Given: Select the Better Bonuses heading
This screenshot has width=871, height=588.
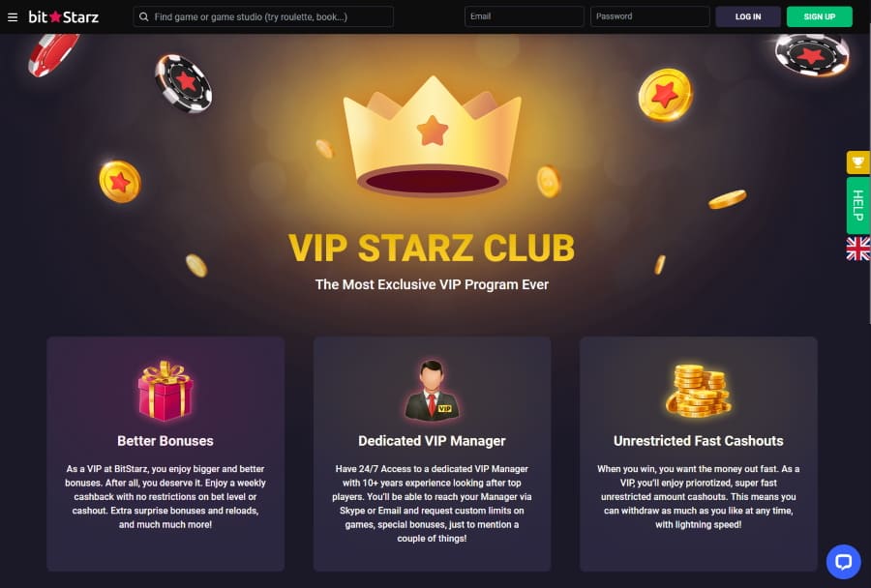Looking at the screenshot, I should pyautogui.click(x=165, y=441).
